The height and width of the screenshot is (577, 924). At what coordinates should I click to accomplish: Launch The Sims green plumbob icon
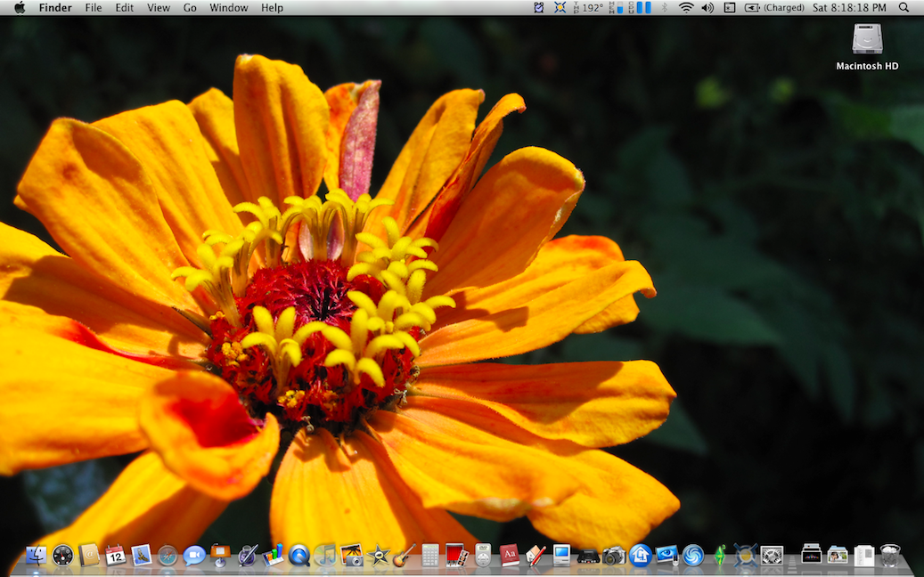[x=720, y=556]
